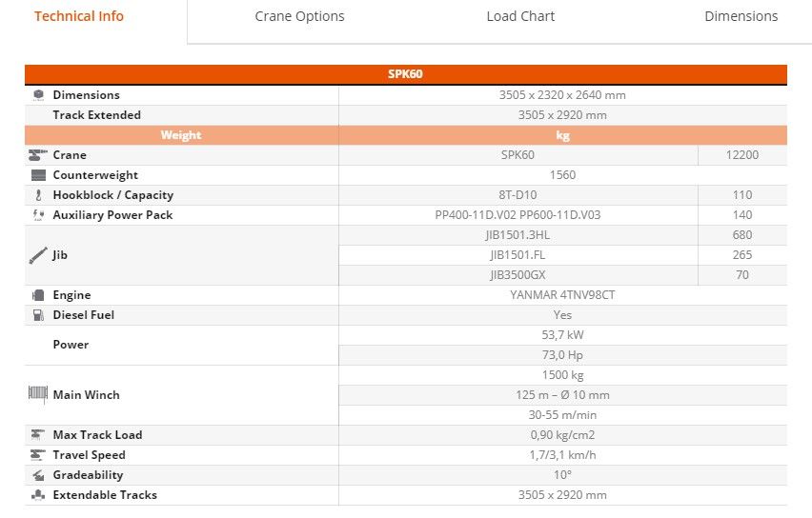Open the Load Chart tab
Viewport: 812px width, 518px height.
click(x=520, y=16)
